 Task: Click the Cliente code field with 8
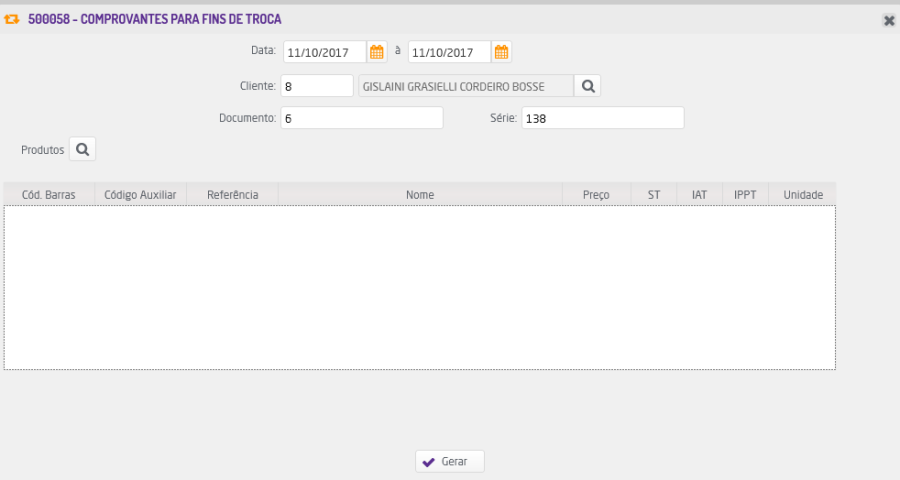coord(317,86)
